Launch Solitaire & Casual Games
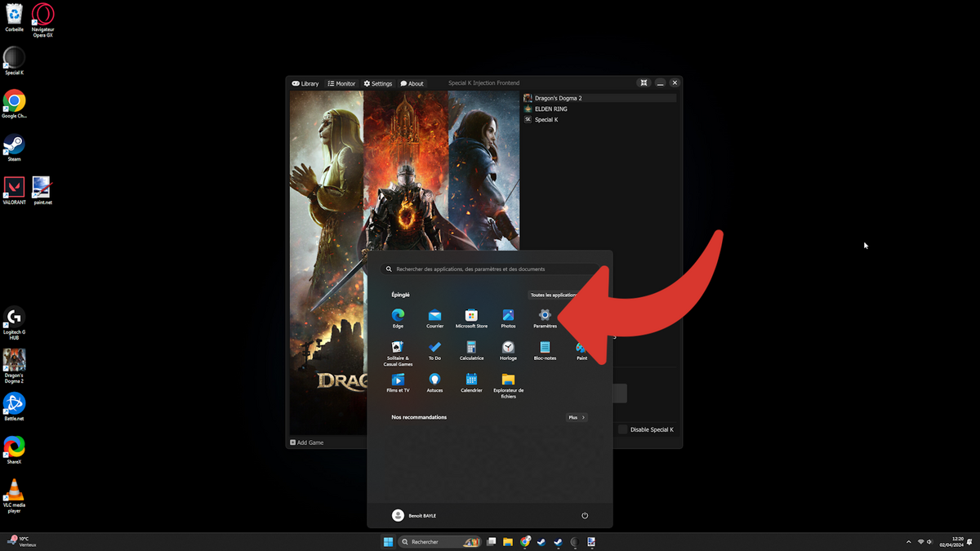Viewport: 980px width, 551px height. [x=398, y=353]
